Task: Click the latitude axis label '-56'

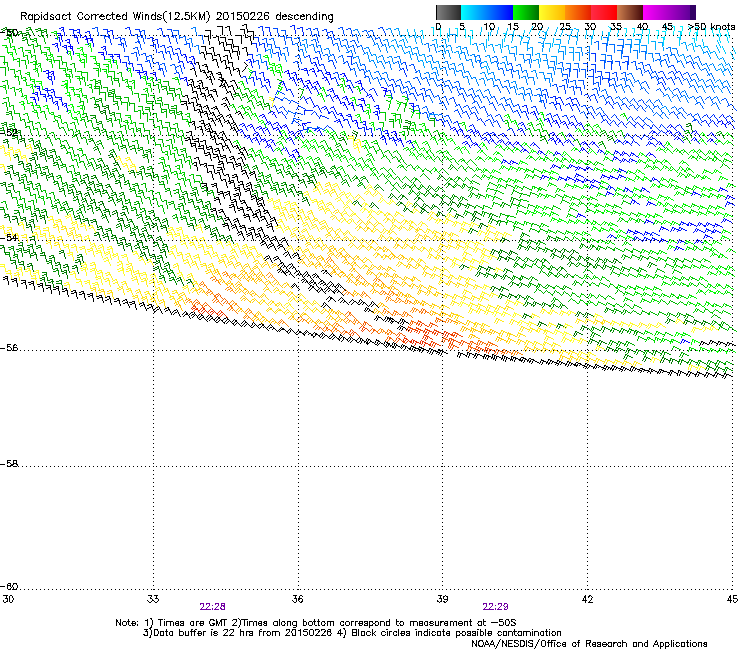Action: point(9,347)
